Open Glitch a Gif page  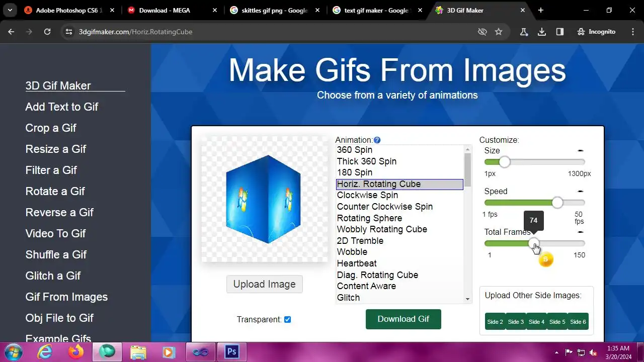click(53, 276)
